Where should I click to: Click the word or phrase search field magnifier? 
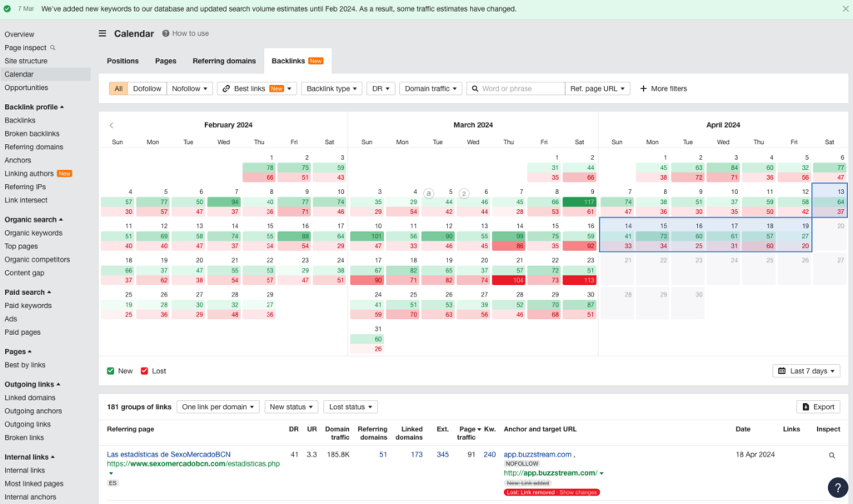475,87
